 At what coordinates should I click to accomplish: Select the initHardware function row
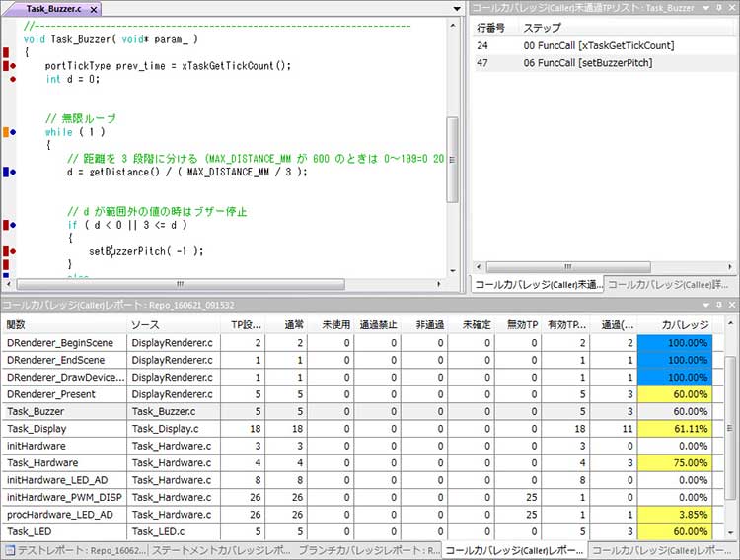point(362,446)
